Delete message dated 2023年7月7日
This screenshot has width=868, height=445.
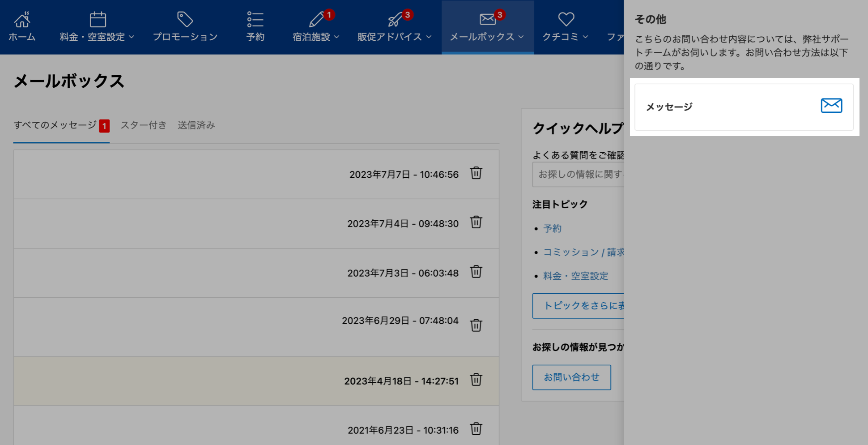[x=476, y=173]
